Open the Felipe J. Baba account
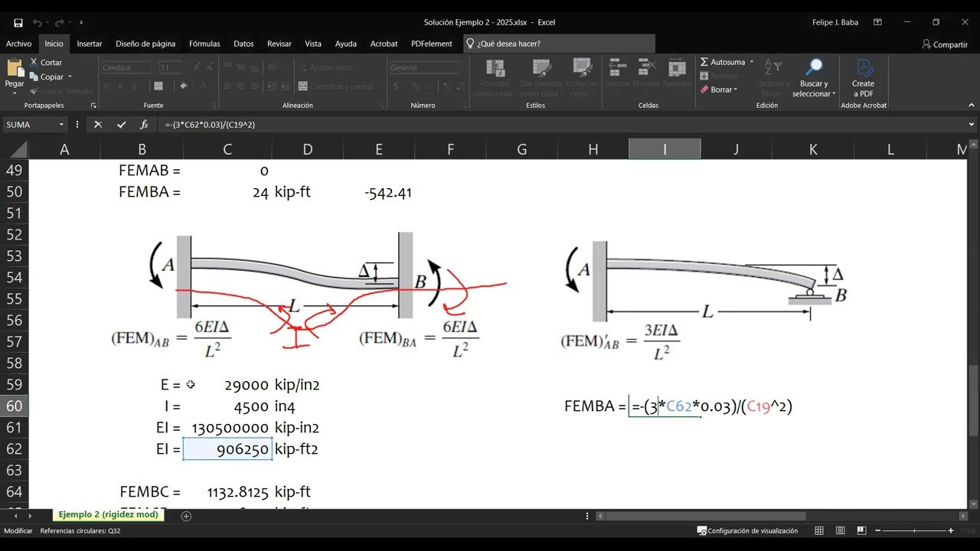This screenshot has height=551, width=980. point(835,23)
